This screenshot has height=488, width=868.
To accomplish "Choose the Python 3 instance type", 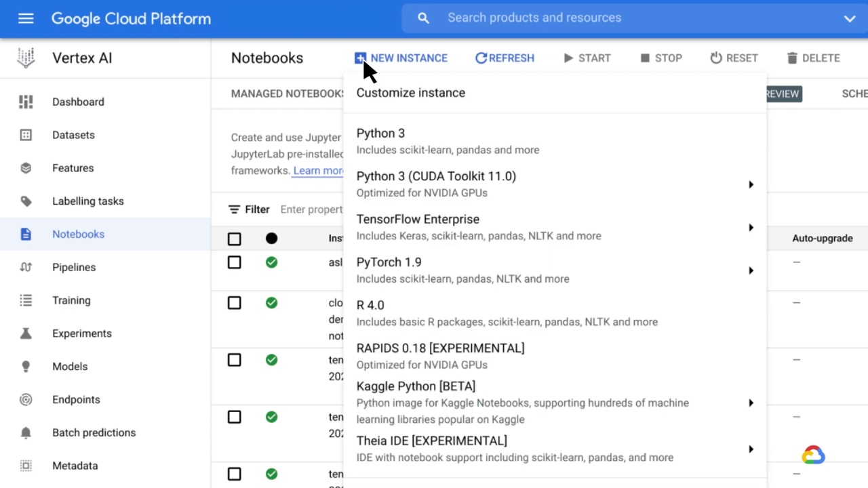I will tap(555, 141).
